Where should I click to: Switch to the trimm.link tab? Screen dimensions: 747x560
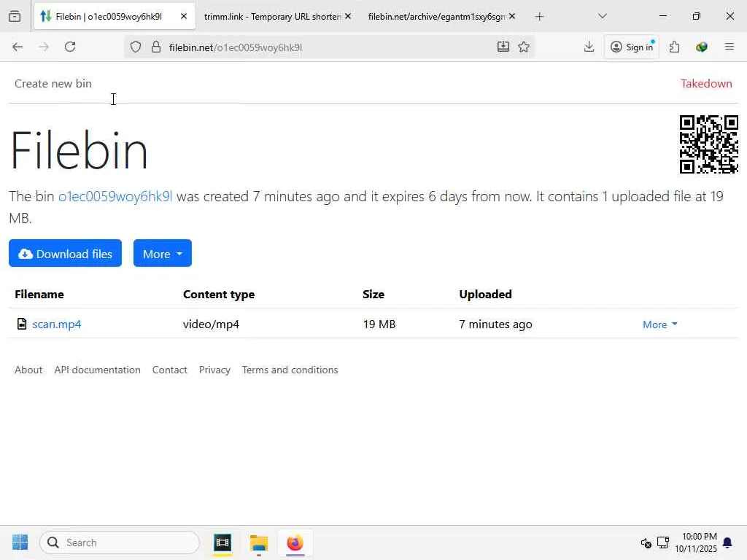[x=271, y=16]
